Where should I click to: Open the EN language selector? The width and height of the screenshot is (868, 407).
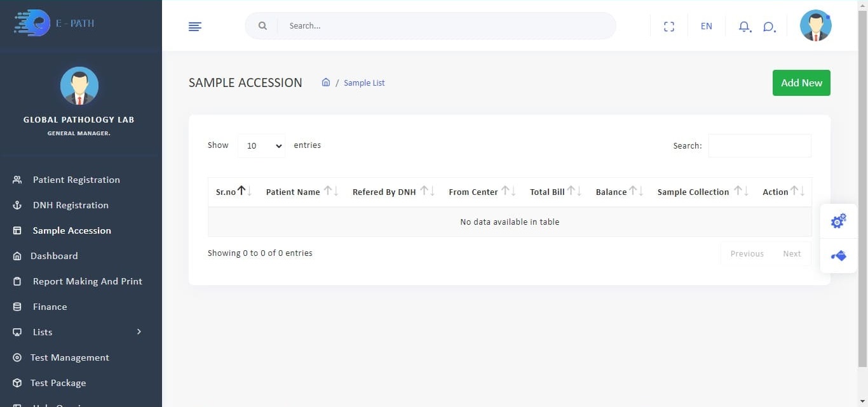pos(706,26)
